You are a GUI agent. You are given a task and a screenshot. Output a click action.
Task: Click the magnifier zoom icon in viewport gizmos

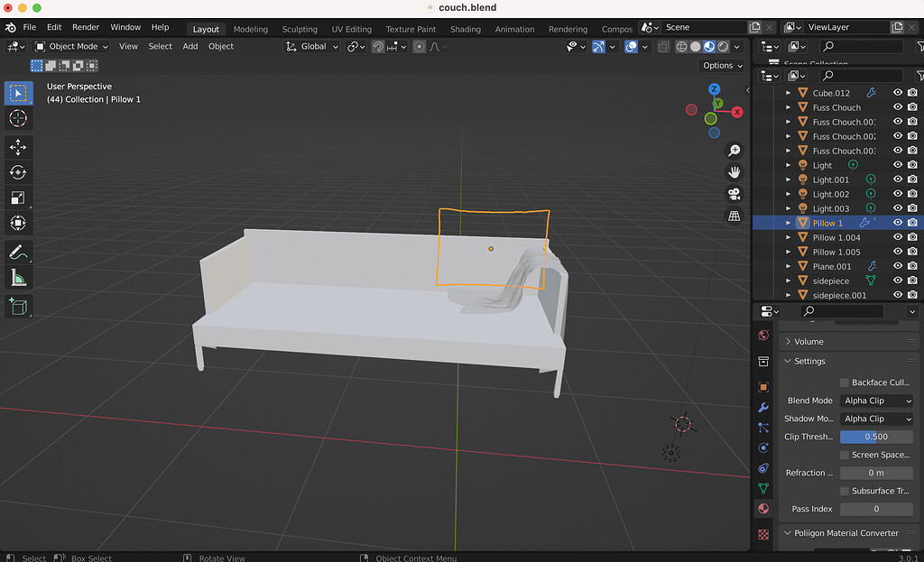(x=734, y=150)
